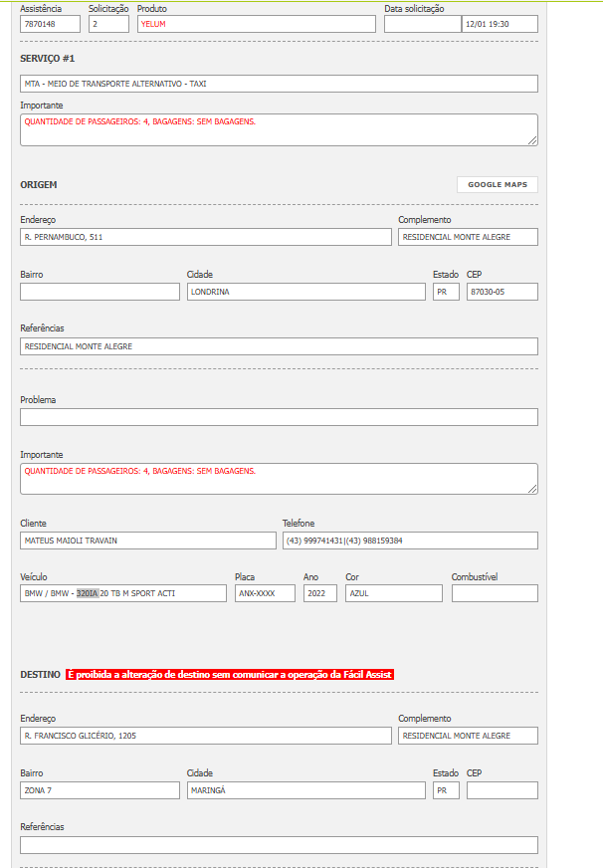Click the empty destination Referências field
The image size is (603, 868).
click(279, 845)
